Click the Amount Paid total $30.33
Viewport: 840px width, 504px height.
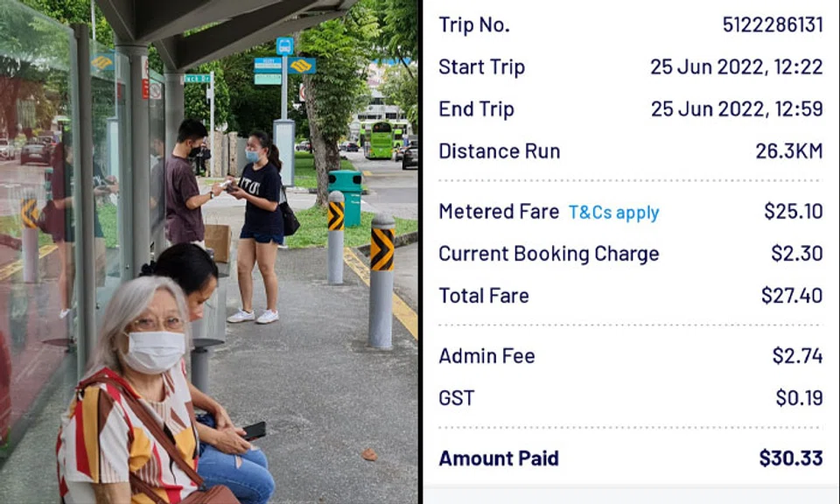(791, 458)
